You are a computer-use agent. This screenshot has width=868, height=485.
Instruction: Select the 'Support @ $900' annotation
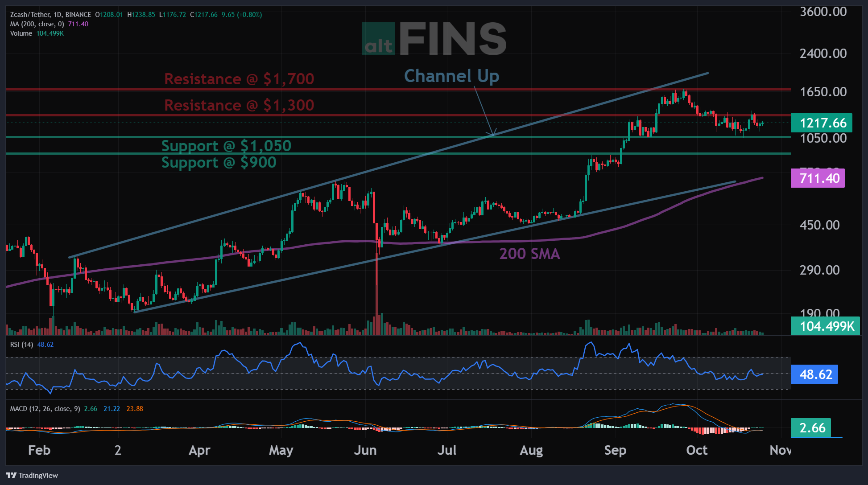click(219, 162)
